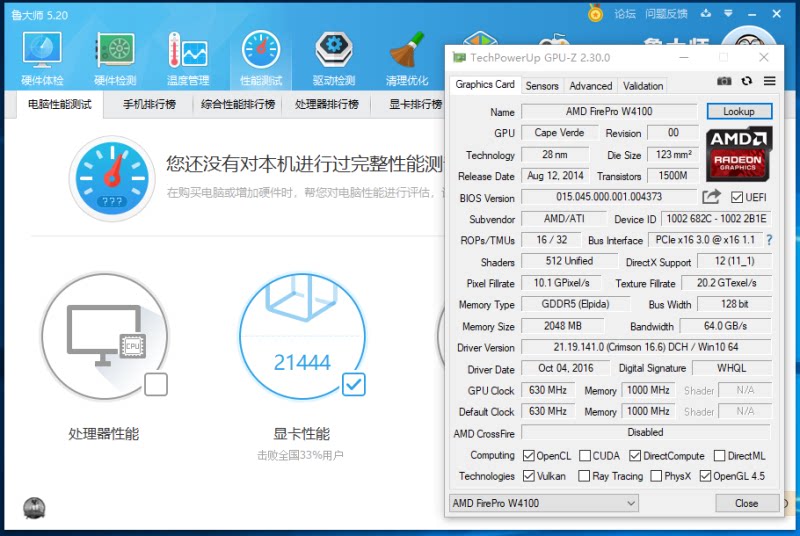Image resolution: width=800 pixels, height=536 pixels.
Task: Open 问题反馈 feedback link
Action: coord(666,14)
